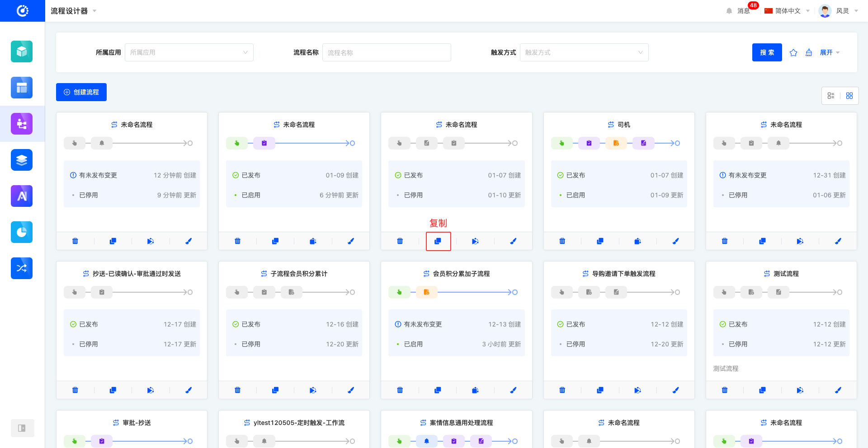Click the star favorite icon beside search

(793, 53)
